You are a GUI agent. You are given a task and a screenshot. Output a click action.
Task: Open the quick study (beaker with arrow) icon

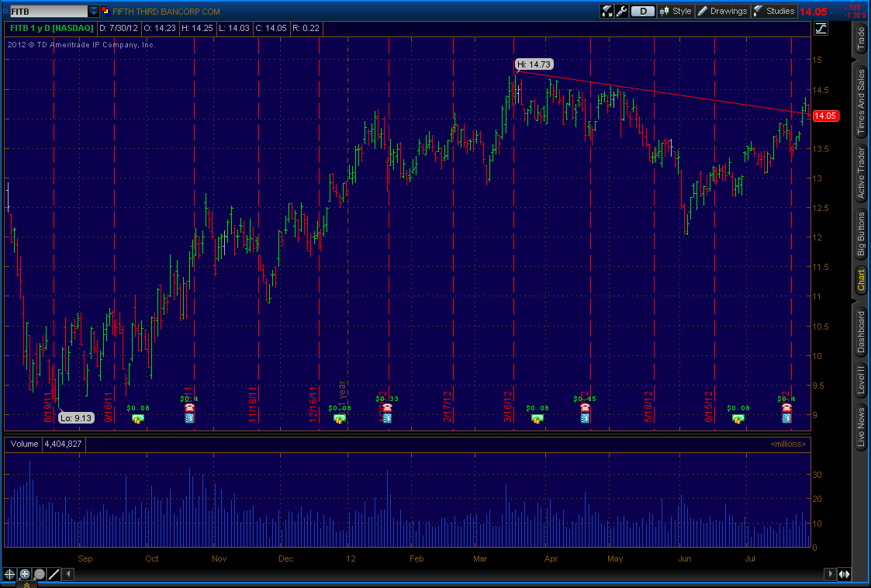pos(607,11)
